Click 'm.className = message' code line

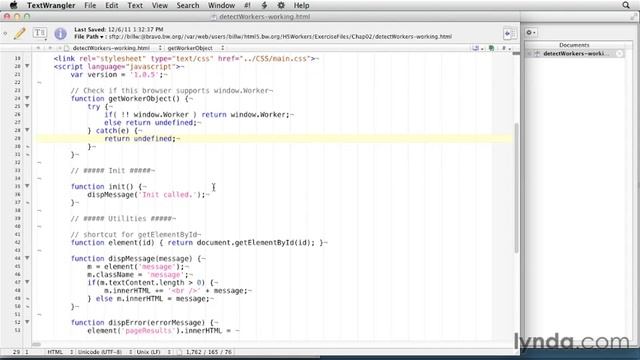click(x=138, y=275)
